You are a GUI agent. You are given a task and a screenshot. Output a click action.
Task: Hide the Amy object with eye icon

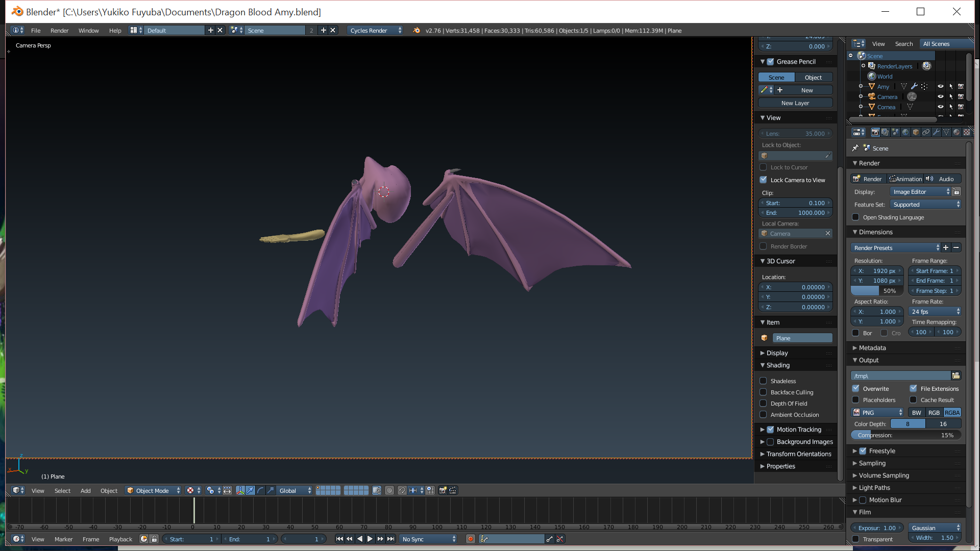pyautogui.click(x=940, y=86)
